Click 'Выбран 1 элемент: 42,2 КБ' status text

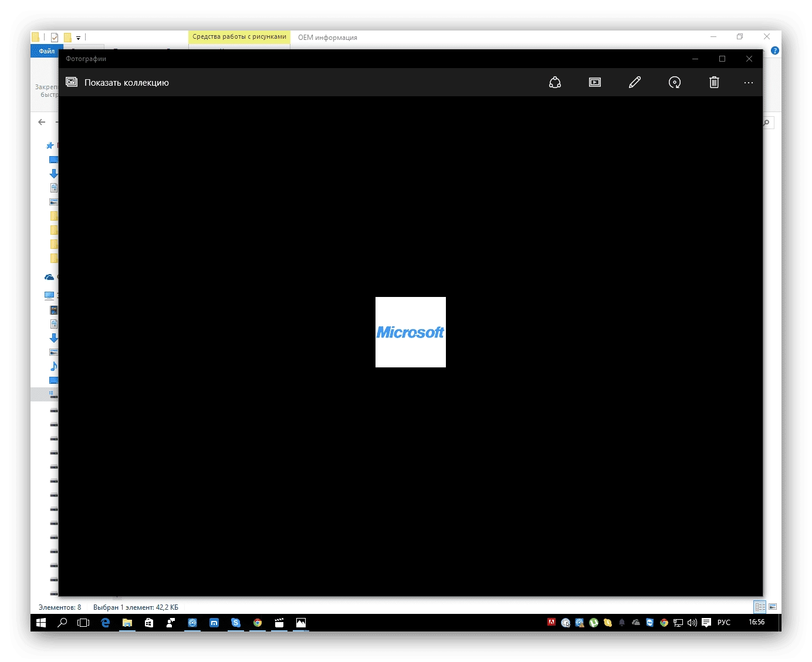coord(136,607)
